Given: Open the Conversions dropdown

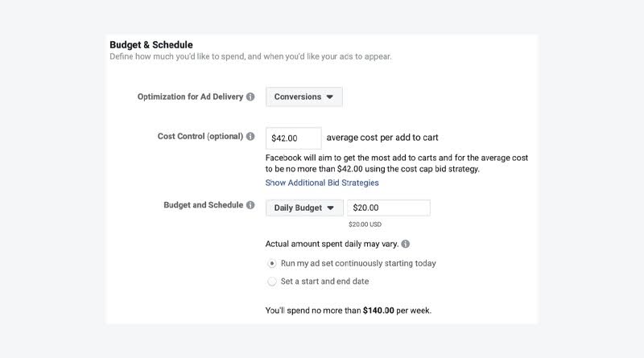Looking at the screenshot, I should pyautogui.click(x=304, y=97).
